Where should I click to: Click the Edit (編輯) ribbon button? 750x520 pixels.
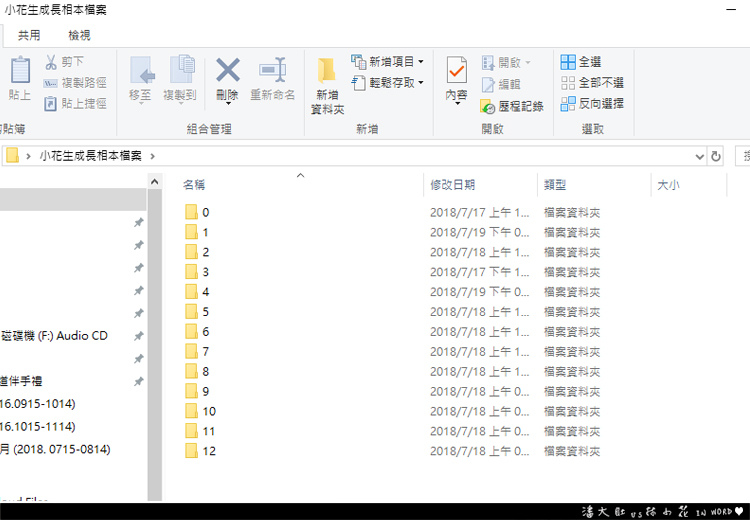[x=501, y=84]
